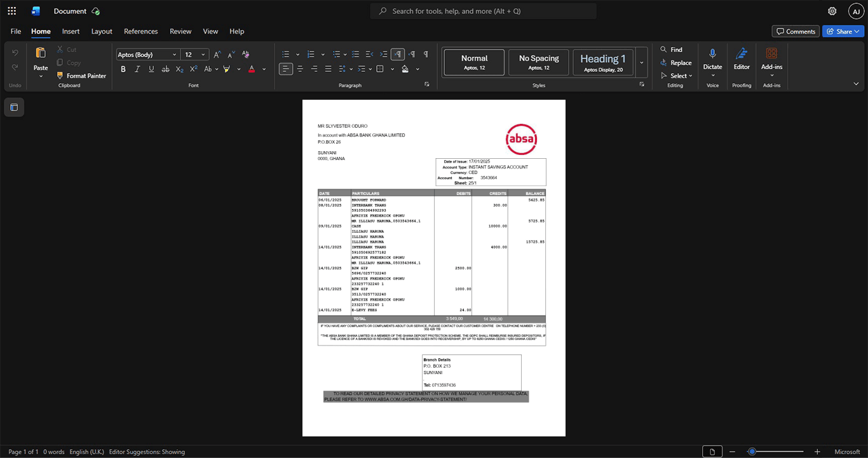Open the Select dropdown in Editing
This screenshot has height=458, width=868.
[x=677, y=76]
